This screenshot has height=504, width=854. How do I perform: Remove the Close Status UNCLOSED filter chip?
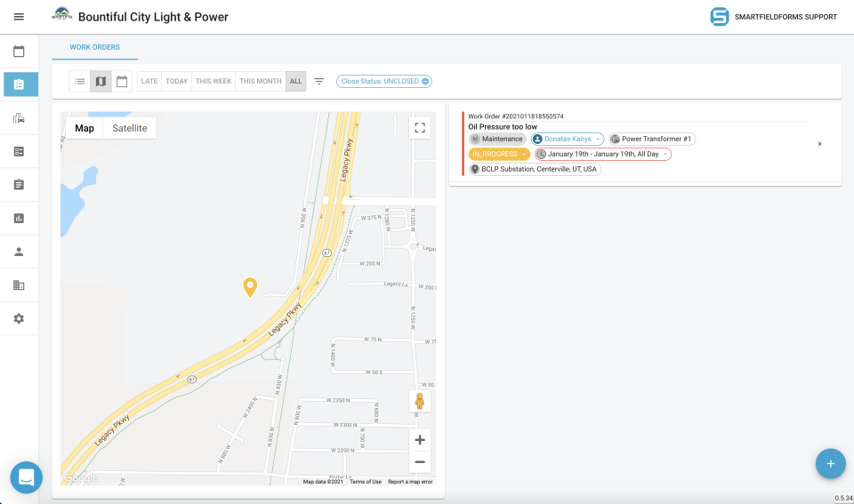[x=425, y=81]
